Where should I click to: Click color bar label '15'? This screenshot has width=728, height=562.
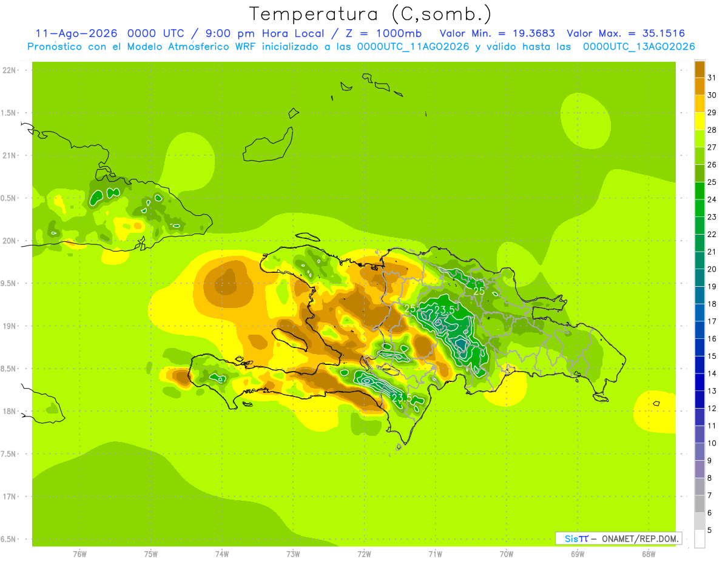(712, 356)
